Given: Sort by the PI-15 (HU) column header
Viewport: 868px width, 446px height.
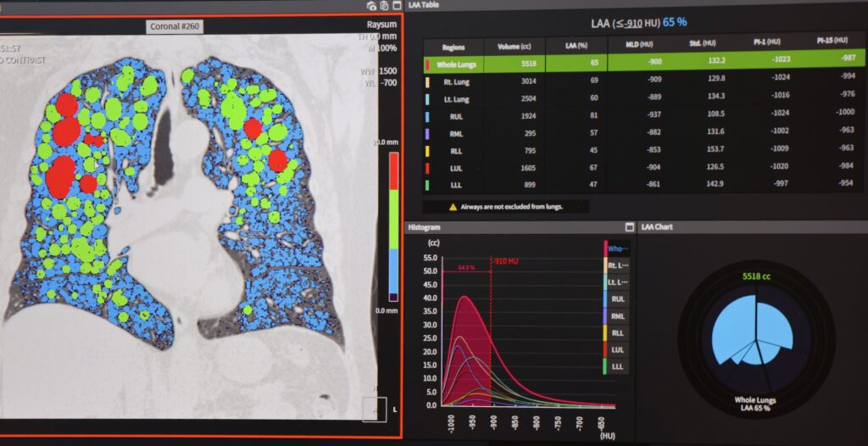Looking at the screenshot, I should [x=832, y=41].
